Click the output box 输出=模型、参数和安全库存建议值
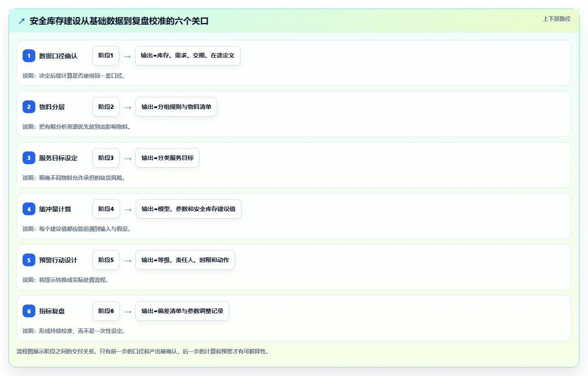This screenshot has width=588, height=376. coord(189,209)
